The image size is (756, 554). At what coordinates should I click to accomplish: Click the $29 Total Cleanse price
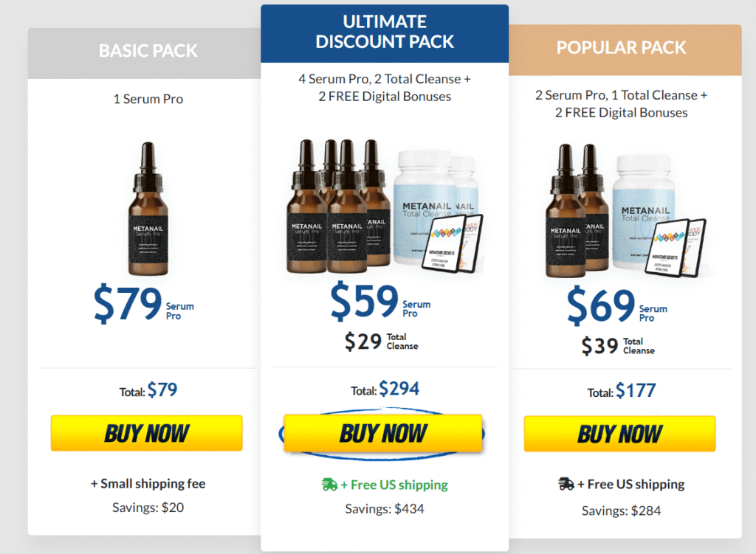[x=381, y=341]
